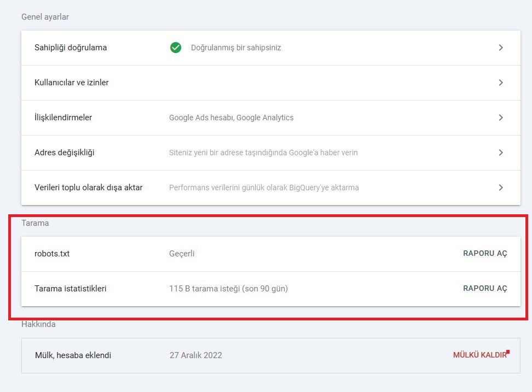The image size is (532, 392).
Task: Click the arrow on Adres değişikliği row
Action: tap(500, 153)
